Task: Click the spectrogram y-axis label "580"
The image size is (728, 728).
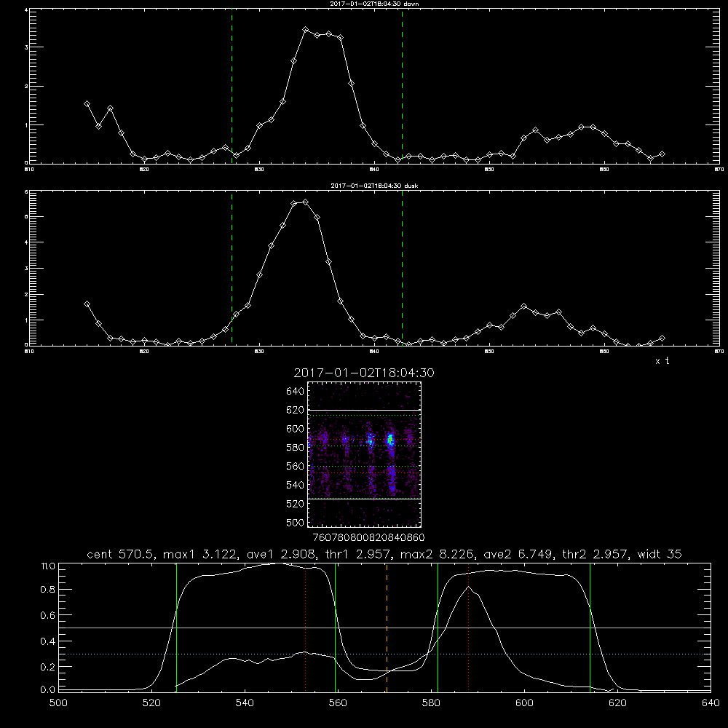Action: click(295, 447)
